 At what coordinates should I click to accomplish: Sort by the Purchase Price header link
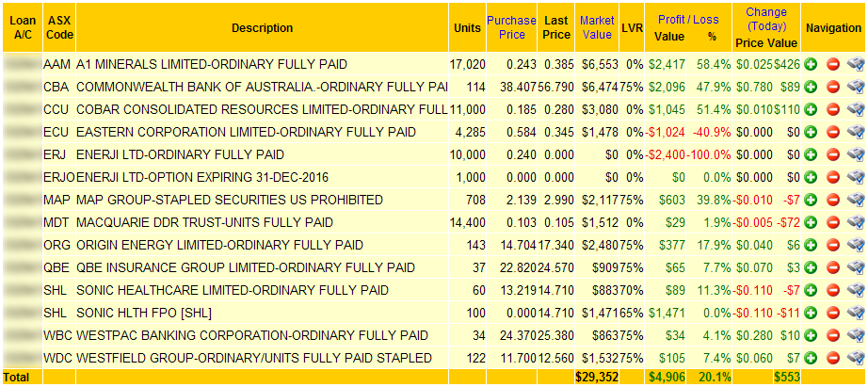coord(511,27)
